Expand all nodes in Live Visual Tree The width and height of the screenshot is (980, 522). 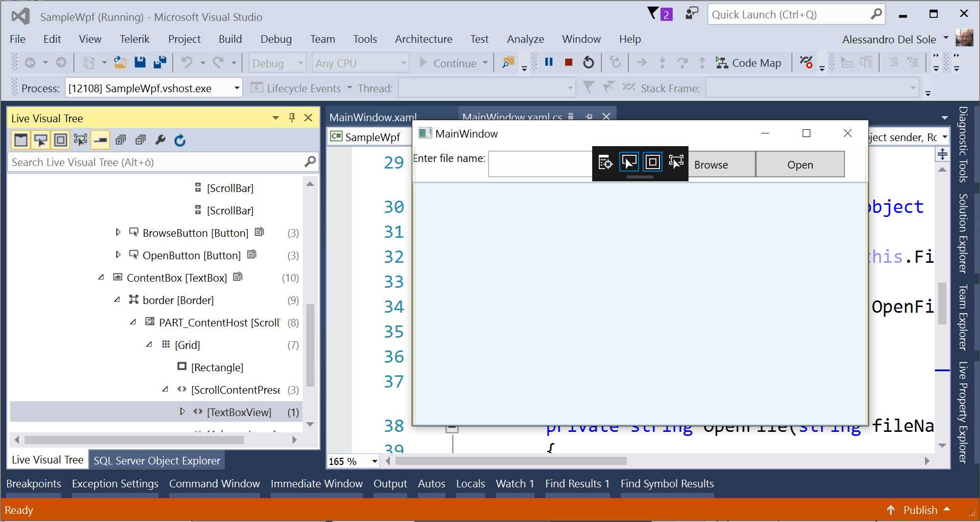click(x=121, y=140)
